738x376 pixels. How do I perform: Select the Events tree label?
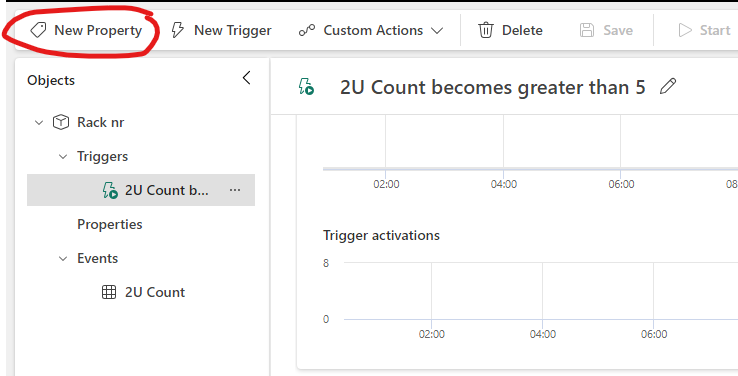pyautogui.click(x=97, y=258)
